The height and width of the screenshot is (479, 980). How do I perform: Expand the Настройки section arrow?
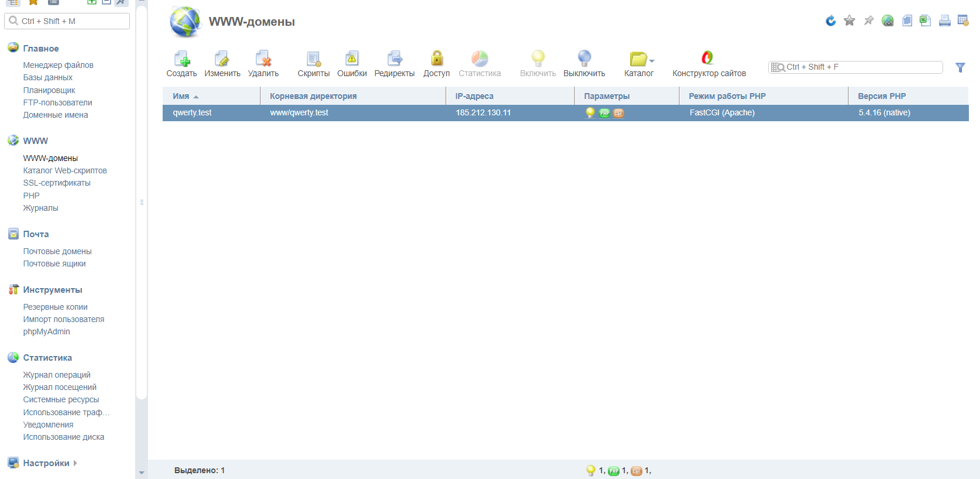pyautogui.click(x=75, y=463)
